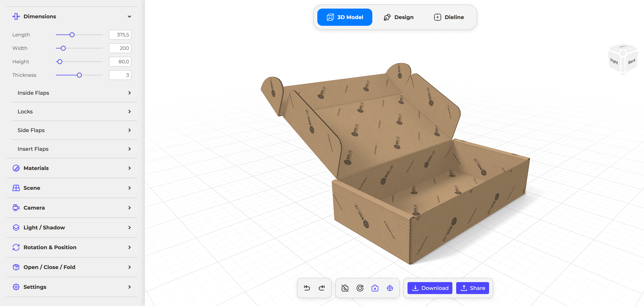
Task: Click the redo arrow icon
Action: pos(322,288)
